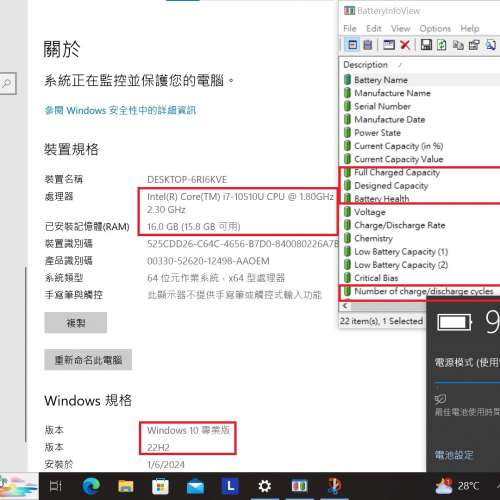Click the product ID 00330-52620-12498-AAOEM
This screenshot has height=500, width=500.
click(x=208, y=261)
